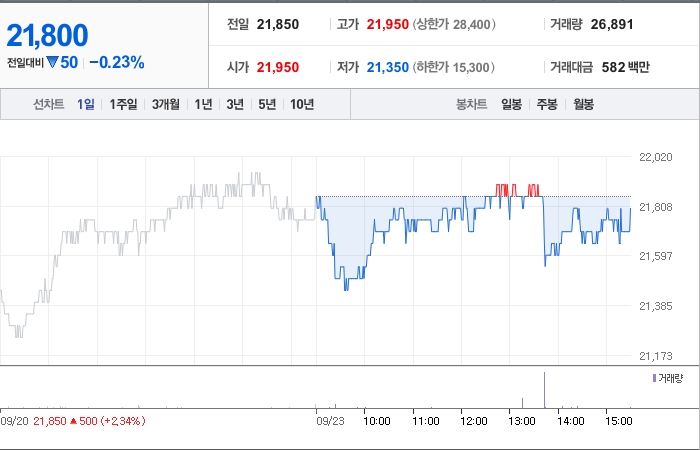Click the 21,173 y-axis label
Screen dimensions: 700x450
coord(656,356)
